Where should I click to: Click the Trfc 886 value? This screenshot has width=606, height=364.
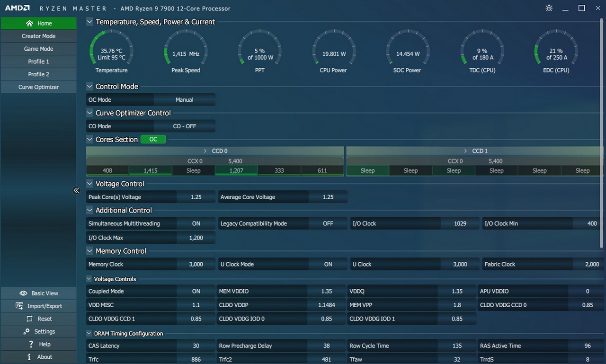tap(196, 359)
